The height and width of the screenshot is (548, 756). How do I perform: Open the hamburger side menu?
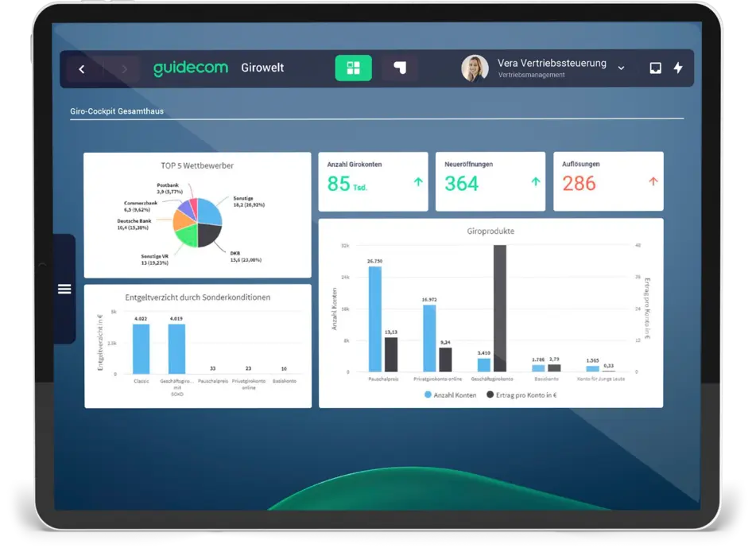click(64, 289)
